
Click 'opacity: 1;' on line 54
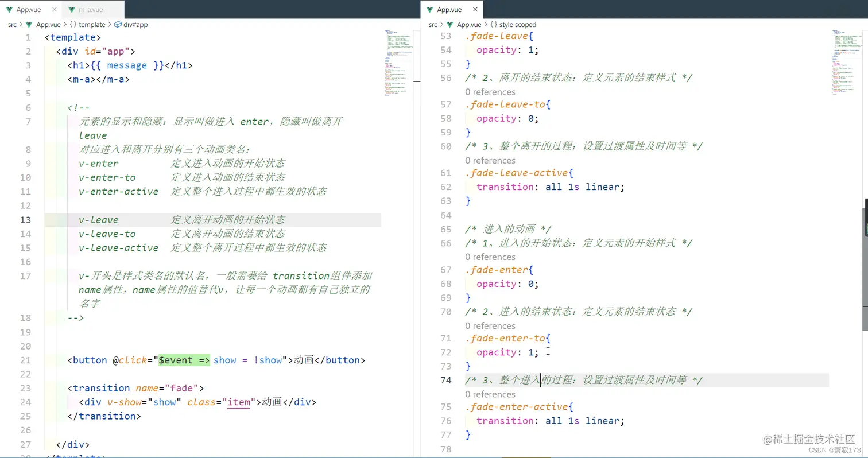tap(508, 50)
